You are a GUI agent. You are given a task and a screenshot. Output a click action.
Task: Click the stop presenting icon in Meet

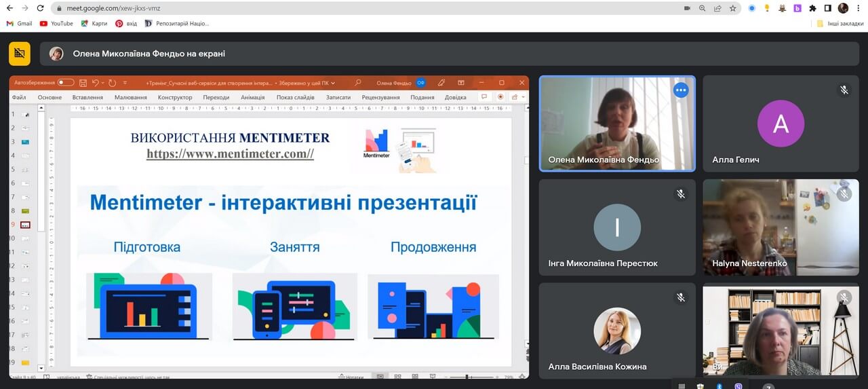click(20, 54)
